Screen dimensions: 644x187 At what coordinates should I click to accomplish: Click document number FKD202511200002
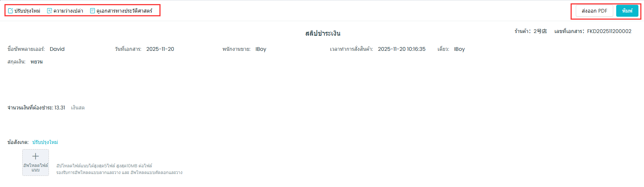point(609,31)
